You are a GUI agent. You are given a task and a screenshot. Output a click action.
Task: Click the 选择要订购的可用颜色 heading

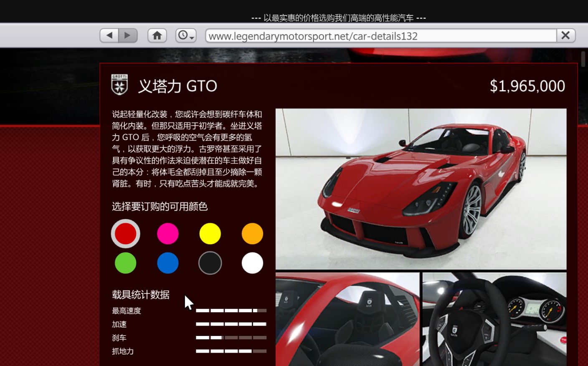[160, 207]
